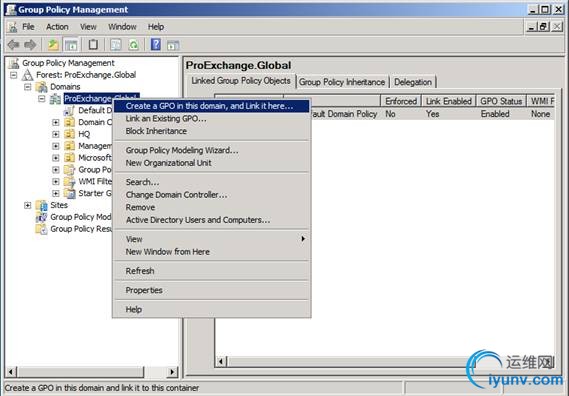Click the MMC document icon beside File
The image size is (569, 396).
[13, 27]
